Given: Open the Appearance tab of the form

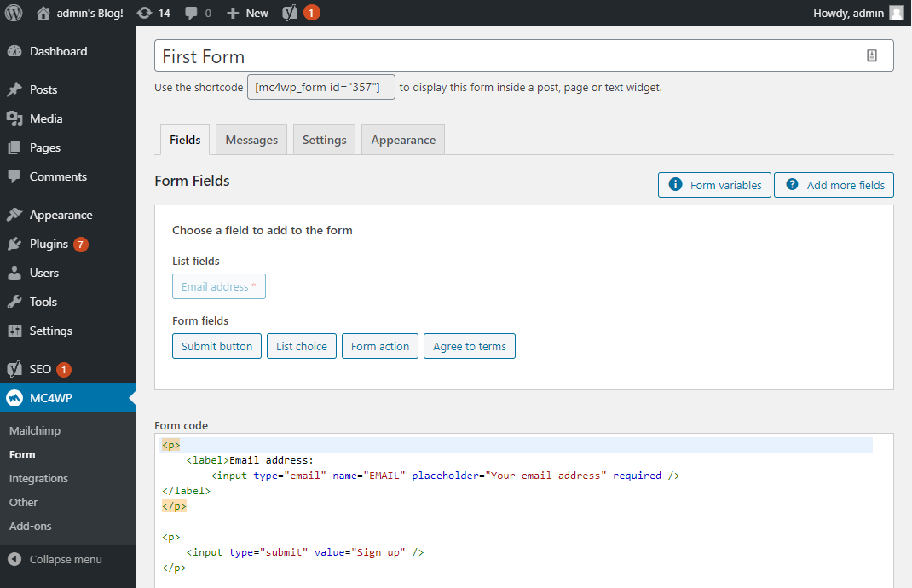Looking at the screenshot, I should (403, 140).
